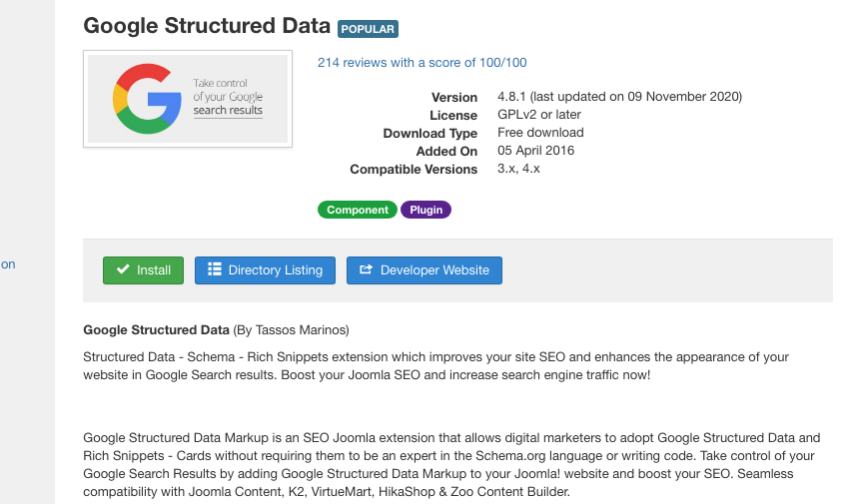Screen dimensions: 848x504
Task: Click the Free download value
Action: tap(540, 133)
